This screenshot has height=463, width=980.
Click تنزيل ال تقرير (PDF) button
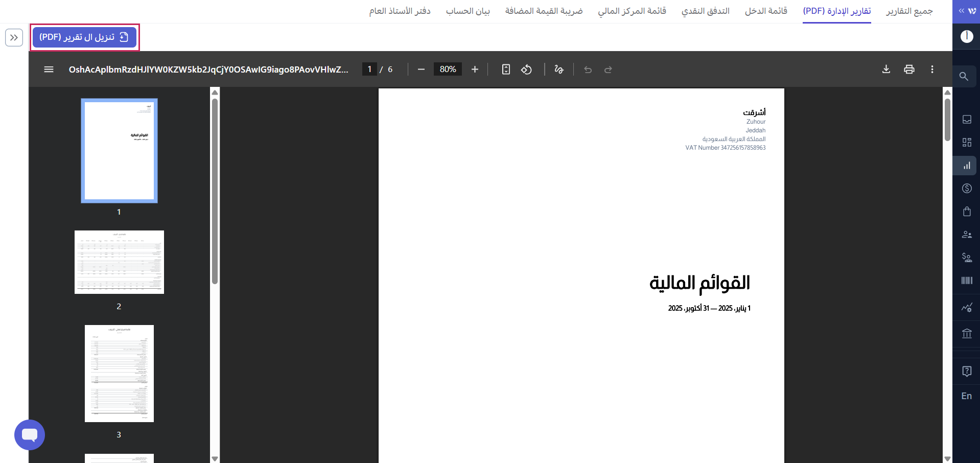[x=84, y=37]
